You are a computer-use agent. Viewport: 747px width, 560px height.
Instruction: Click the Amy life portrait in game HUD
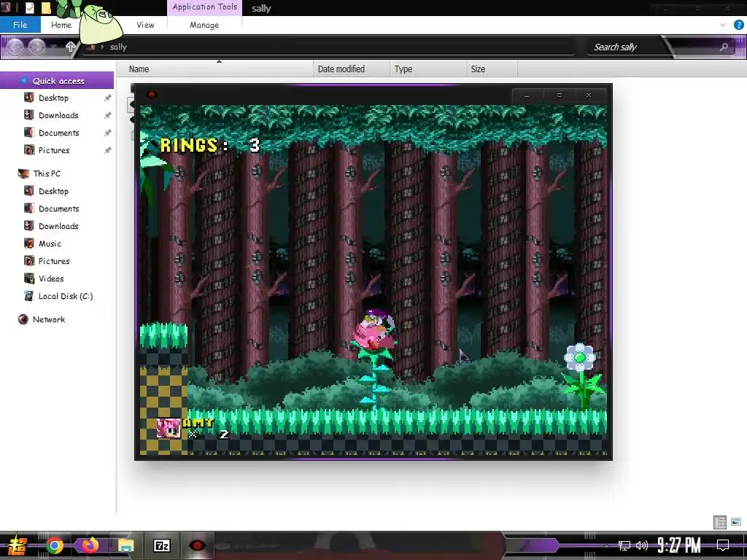pyautogui.click(x=169, y=428)
